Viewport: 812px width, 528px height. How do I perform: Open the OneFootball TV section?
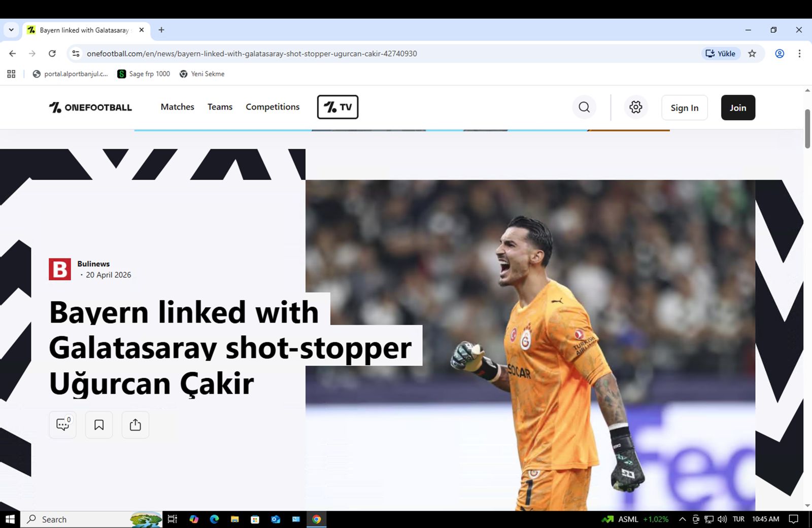[x=337, y=107]
